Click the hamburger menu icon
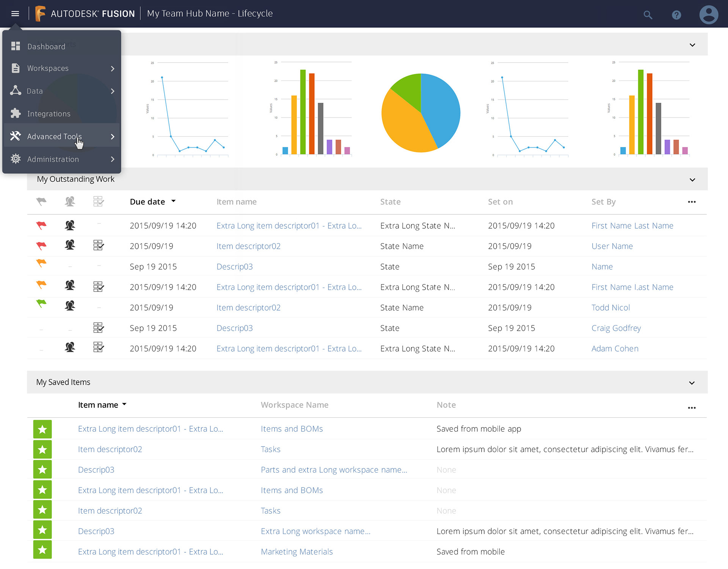The image size is (728, 569). pyautogui.click(x=15, y=14)
